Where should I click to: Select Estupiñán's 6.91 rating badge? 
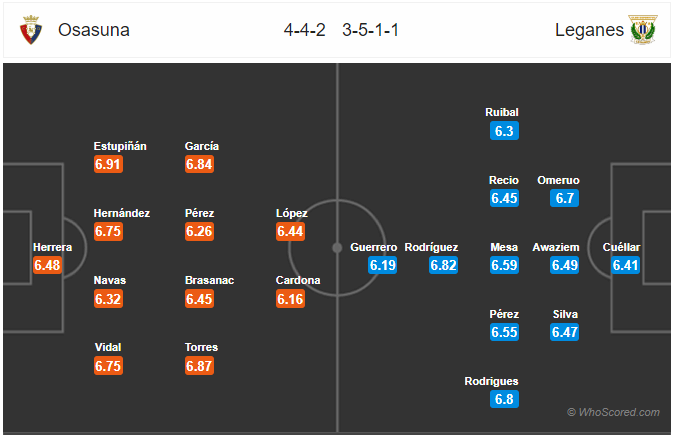click(x=108, y=164)
